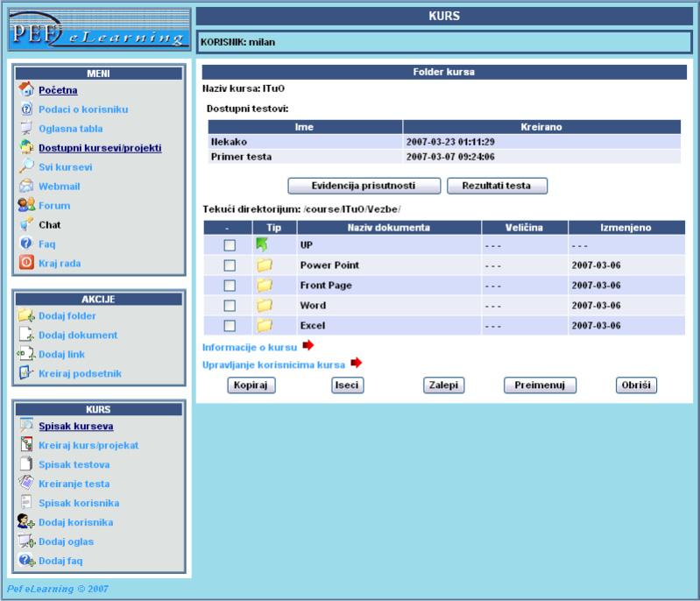The width and height of the screenshot is (700, 601).
Task: Select Dostupni kursevi/projekti menu item
Action: [x=100, y=148]
